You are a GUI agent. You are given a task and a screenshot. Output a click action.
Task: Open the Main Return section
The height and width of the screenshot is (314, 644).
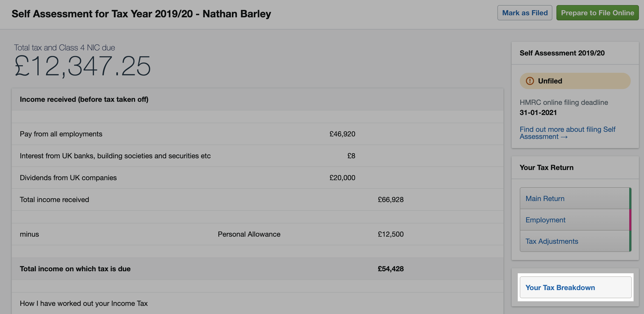[545, 198]
